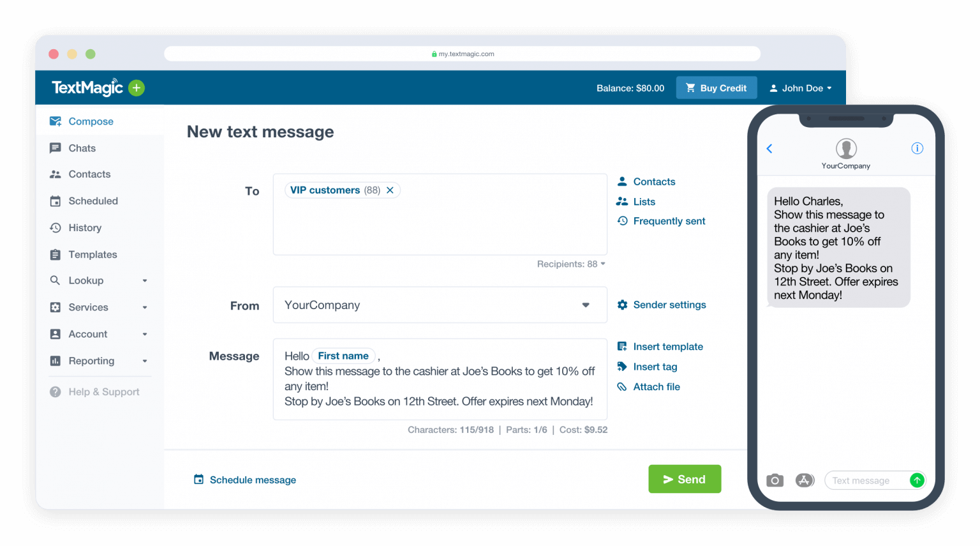Open the From sender dropdown

pyautogui.click(x=585, y=305)
